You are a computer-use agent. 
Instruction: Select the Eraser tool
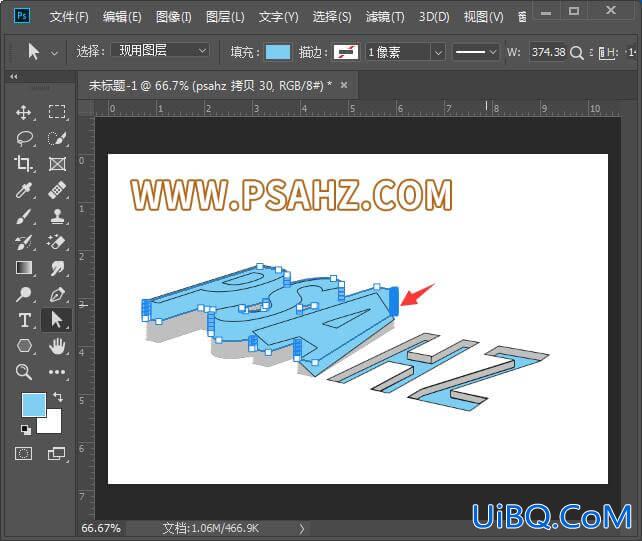pos(57,242)
